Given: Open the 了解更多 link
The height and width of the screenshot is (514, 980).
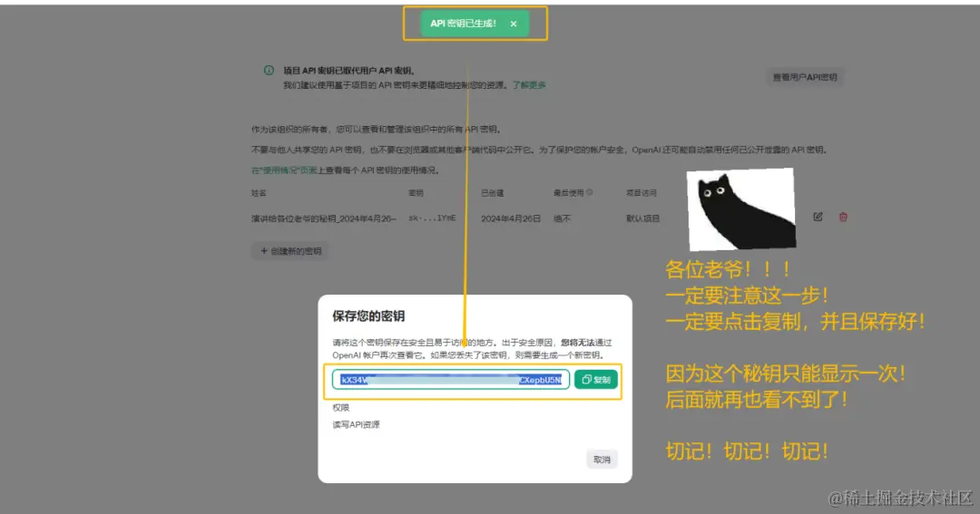Looking at the screenshot, I should pyautogui.click(x=529, y=85).
